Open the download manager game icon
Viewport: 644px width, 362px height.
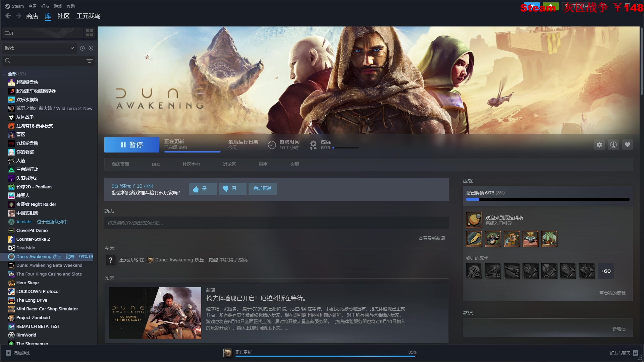click(x=228, y=353)
